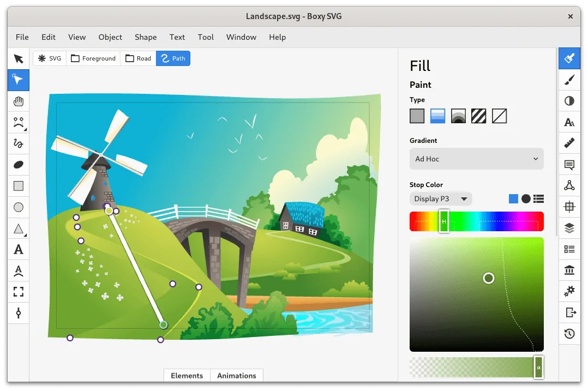Click the saturation-brightness picker circle
Image resolution: width=588 pixels, height=391 pixels.
tap(488, 278)
